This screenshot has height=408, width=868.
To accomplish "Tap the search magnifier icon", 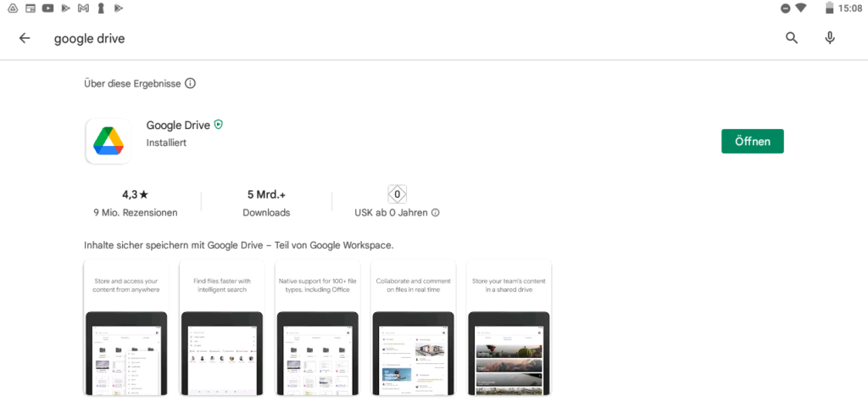I will pos(792,38).
